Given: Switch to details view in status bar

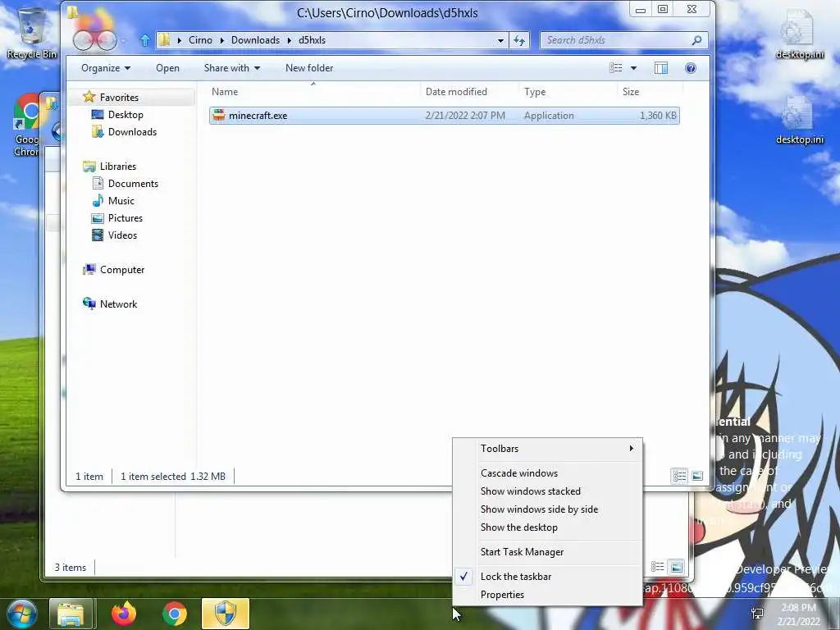Looking at the screenshot, I should click(679, 476).
